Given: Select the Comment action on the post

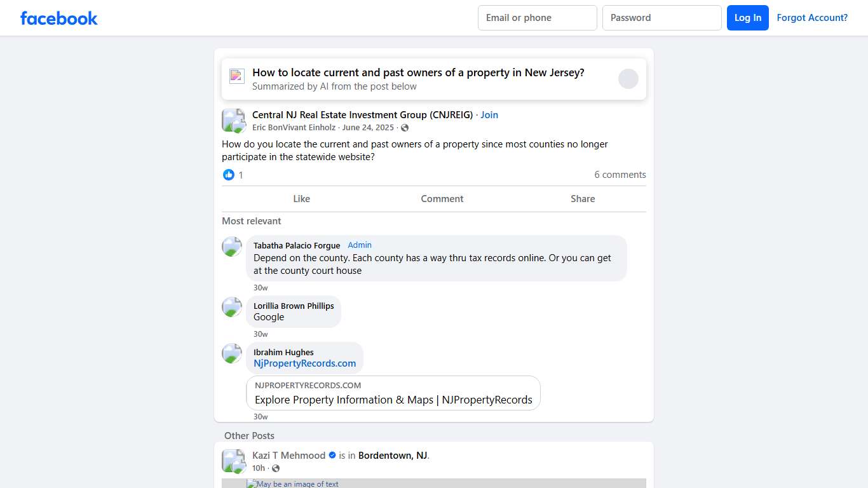Looking at the screenshot, I should pos(442,198).
